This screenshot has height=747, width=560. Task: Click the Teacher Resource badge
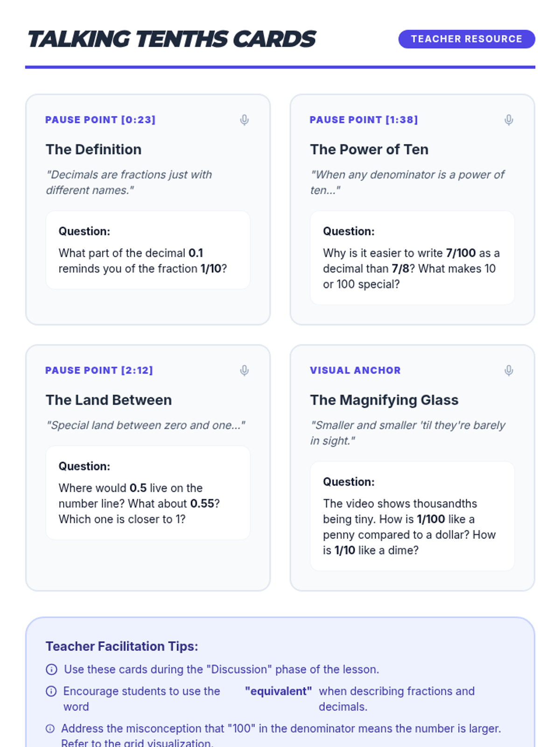pyautogui.click(x=466, y=39)
